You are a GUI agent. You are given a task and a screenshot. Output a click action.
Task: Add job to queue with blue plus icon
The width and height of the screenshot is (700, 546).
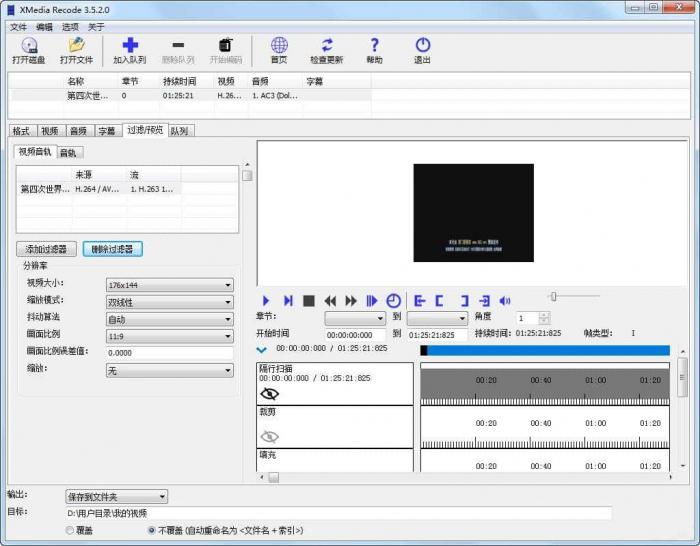130,46
